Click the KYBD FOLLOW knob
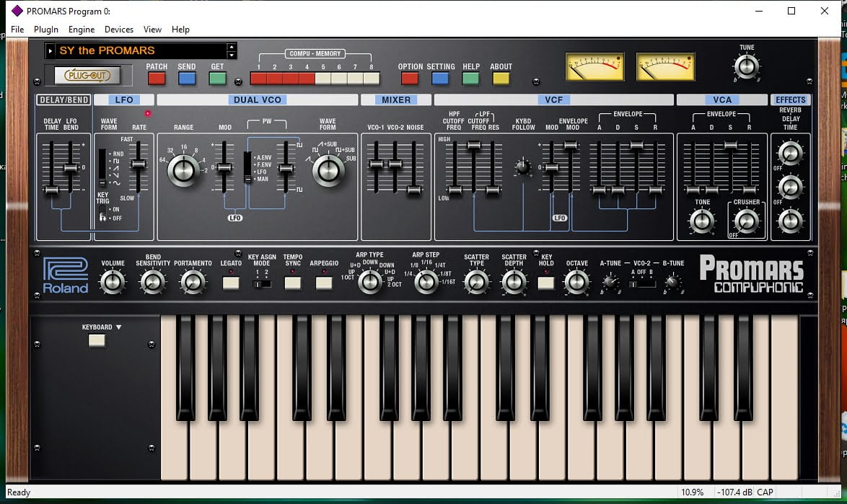847x504 pixels. 522,167
